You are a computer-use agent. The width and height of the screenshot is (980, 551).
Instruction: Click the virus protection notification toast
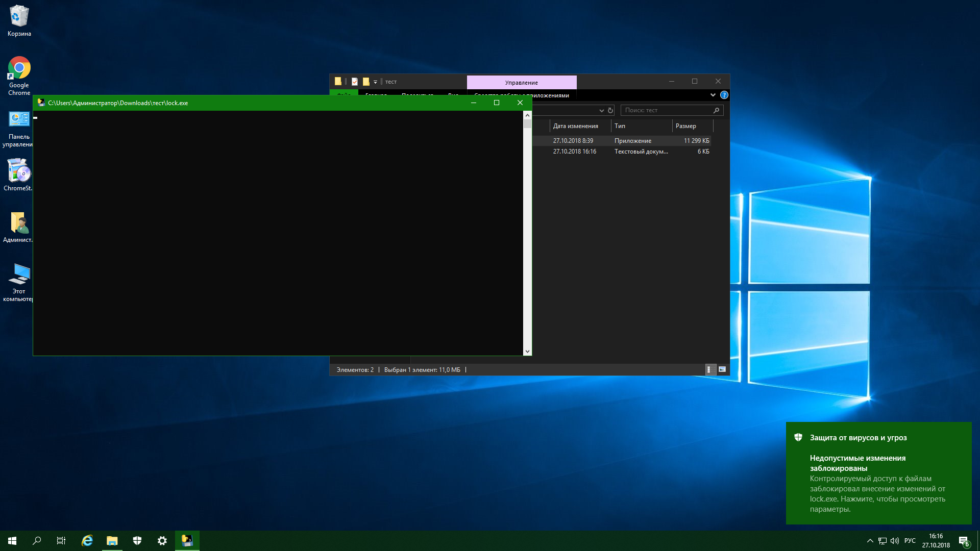[x=878, y=473]
